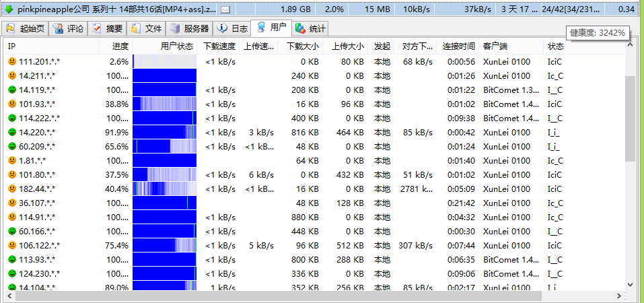Click the green face icon for peer 14.119.*.*
The height and width of the screenshot is (303, 644).
[x=12, y=90]
